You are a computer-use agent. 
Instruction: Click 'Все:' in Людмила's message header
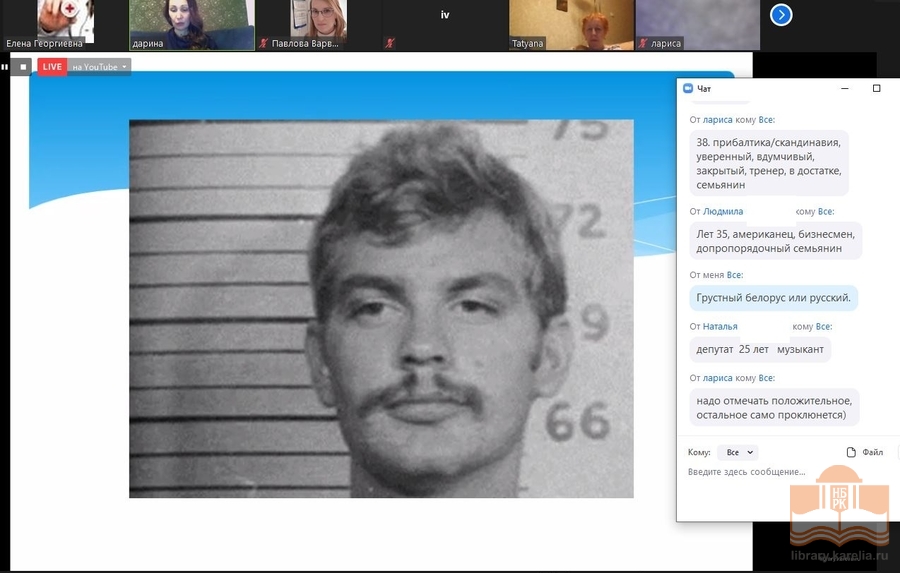pos(826,211)
